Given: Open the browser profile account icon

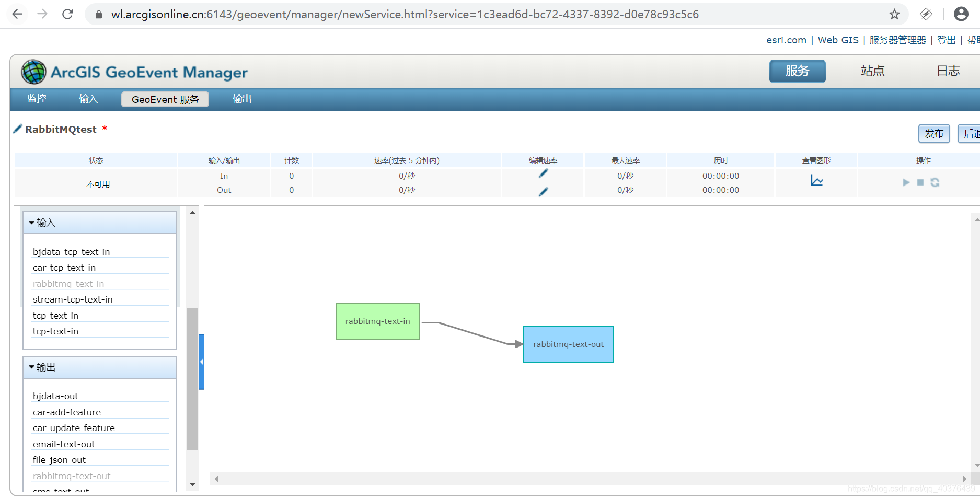Looking at the screenshot, I should 961,14.
